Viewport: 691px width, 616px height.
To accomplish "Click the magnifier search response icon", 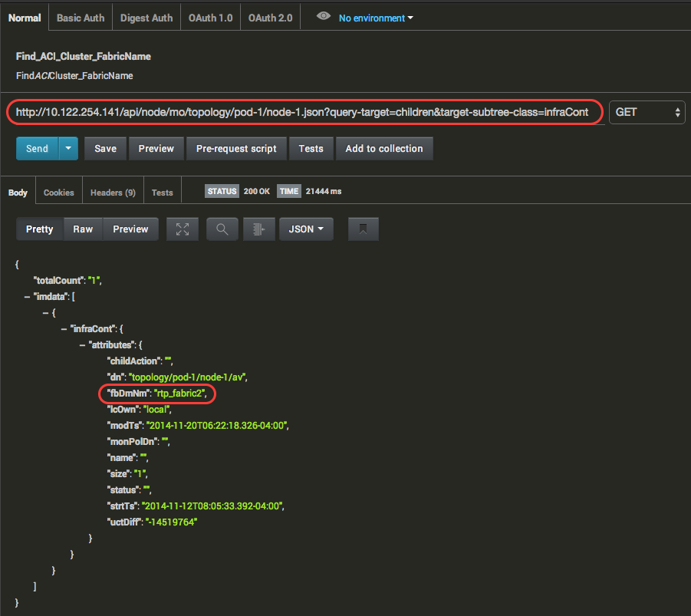I will [222, 229].
